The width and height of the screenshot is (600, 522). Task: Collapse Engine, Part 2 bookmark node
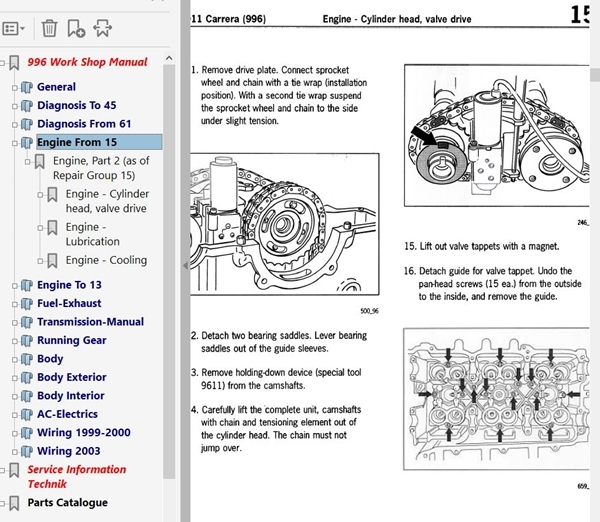point(27,162)
